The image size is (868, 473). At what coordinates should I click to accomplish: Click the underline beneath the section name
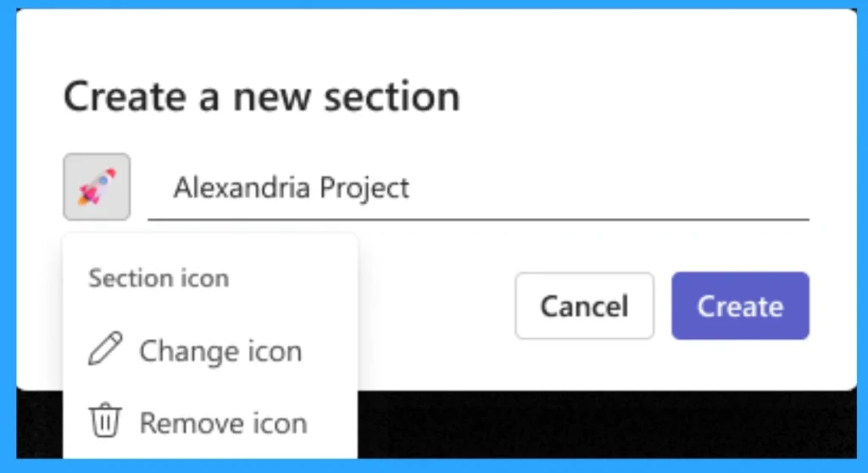coord(478,219)
